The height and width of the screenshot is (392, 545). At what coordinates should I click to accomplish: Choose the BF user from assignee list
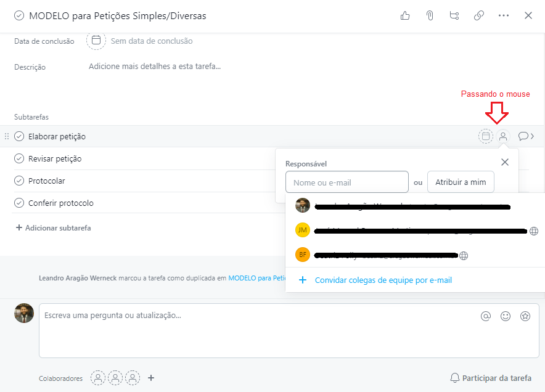[x=302, y=255]
